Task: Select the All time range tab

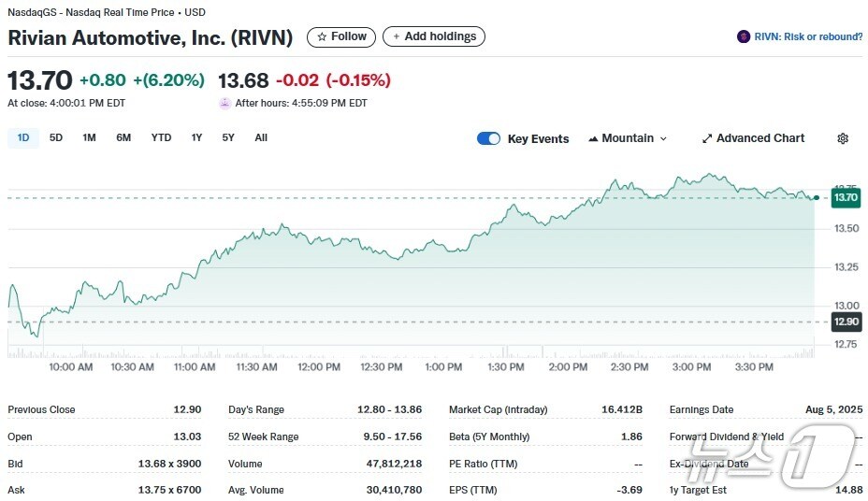Action: coord(261,137)
